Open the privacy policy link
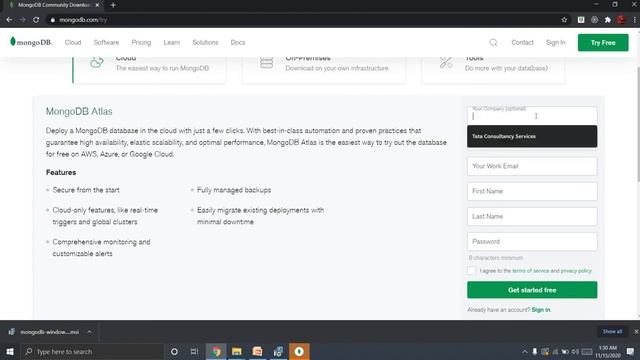Screen dimensions: 640x360 576,271
